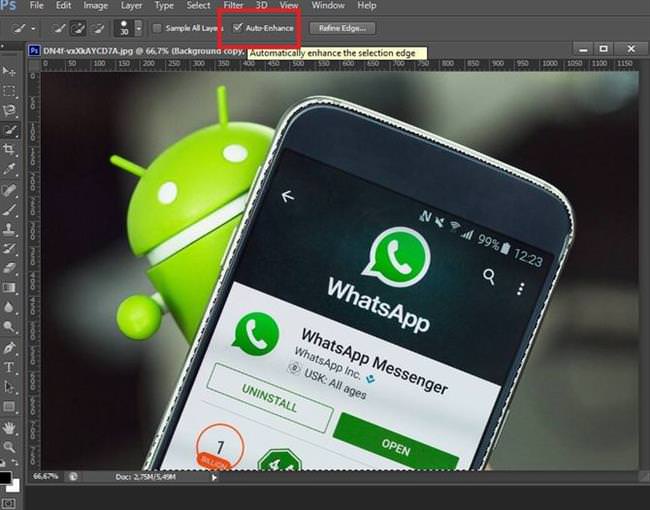Select the Eyedropper tool
This screenshot has width=650, height=510.
click(9, 169)
